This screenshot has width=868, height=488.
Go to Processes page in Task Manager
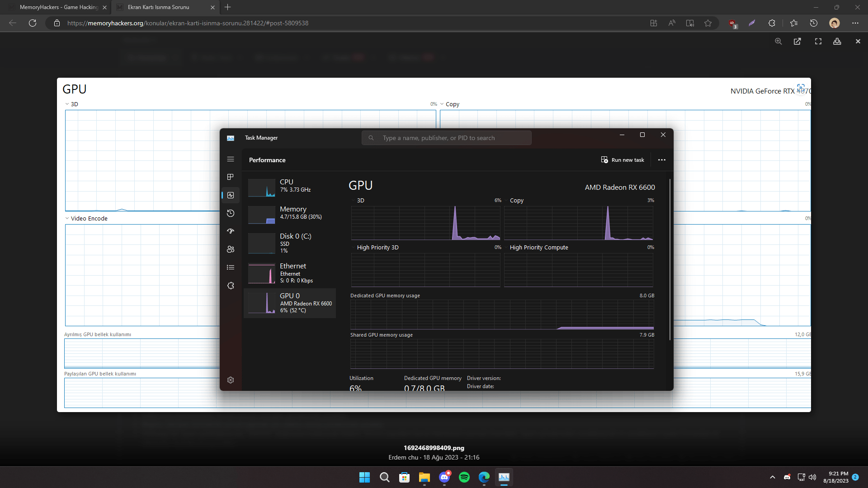(x=231, y=177)
